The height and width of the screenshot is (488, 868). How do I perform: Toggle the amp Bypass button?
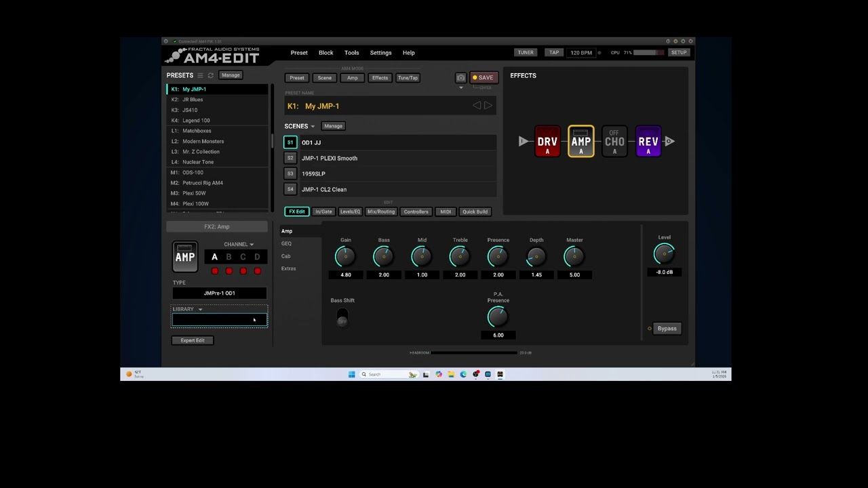[x=667, y=329]
